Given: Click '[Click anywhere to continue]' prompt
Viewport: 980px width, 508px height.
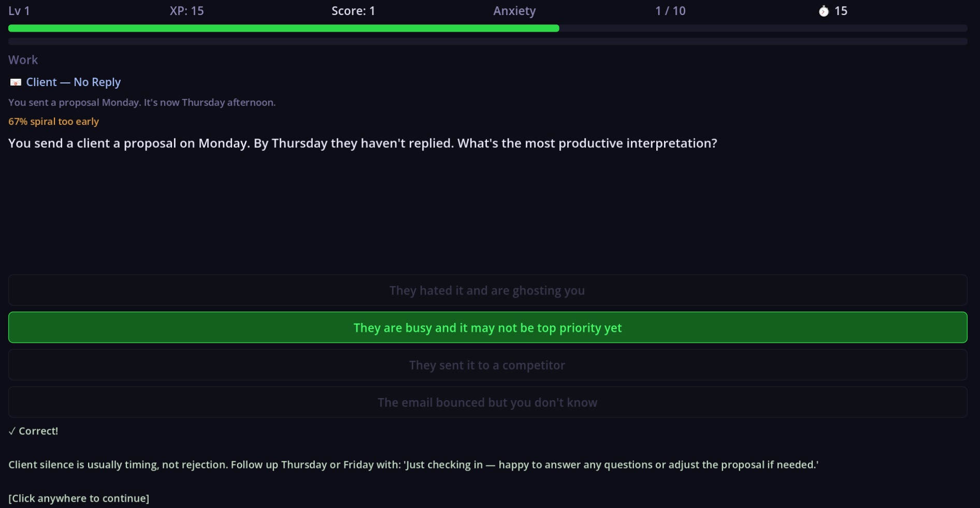Looking at the screenshot, I should [x=79, y=498].
